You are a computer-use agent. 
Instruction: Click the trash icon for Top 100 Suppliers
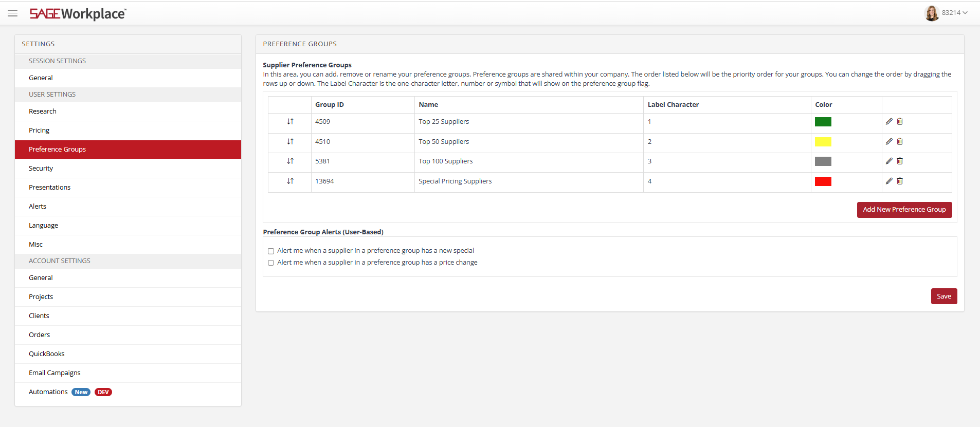pos(900,161)
